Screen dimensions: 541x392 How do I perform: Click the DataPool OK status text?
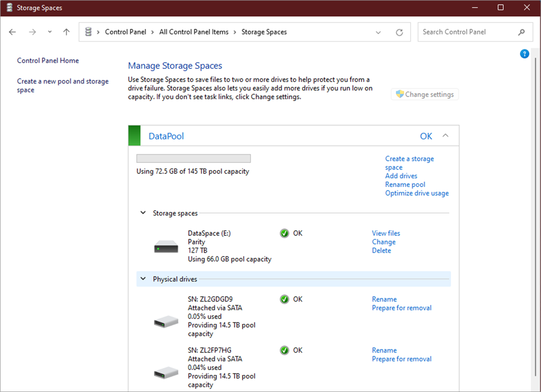[426, 136]
